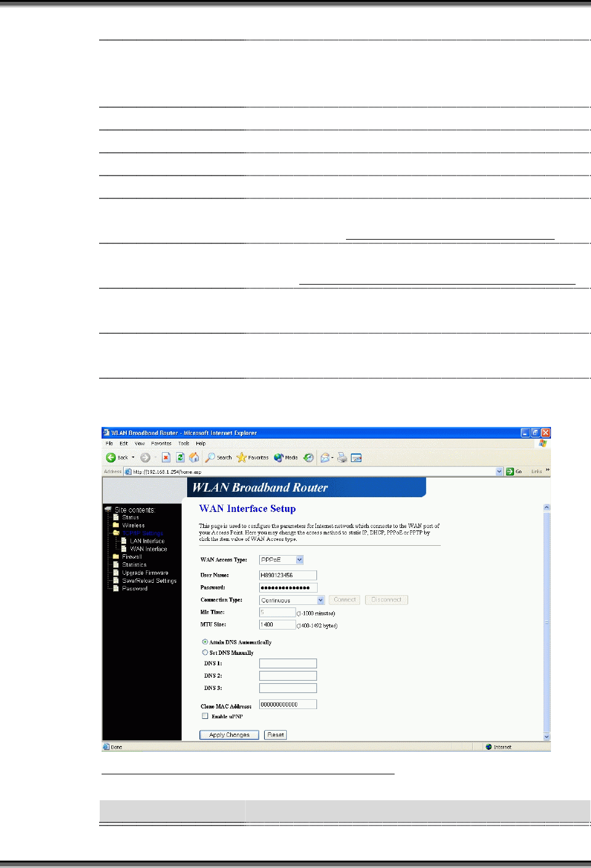591x868 pixels.
Task: Click the Password input field
Action: tap(288, 588)
